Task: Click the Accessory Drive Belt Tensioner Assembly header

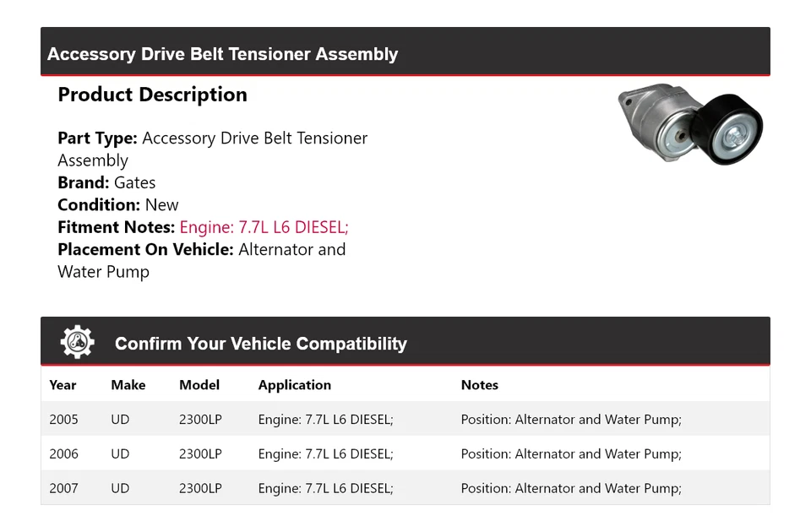Action: 222,54
